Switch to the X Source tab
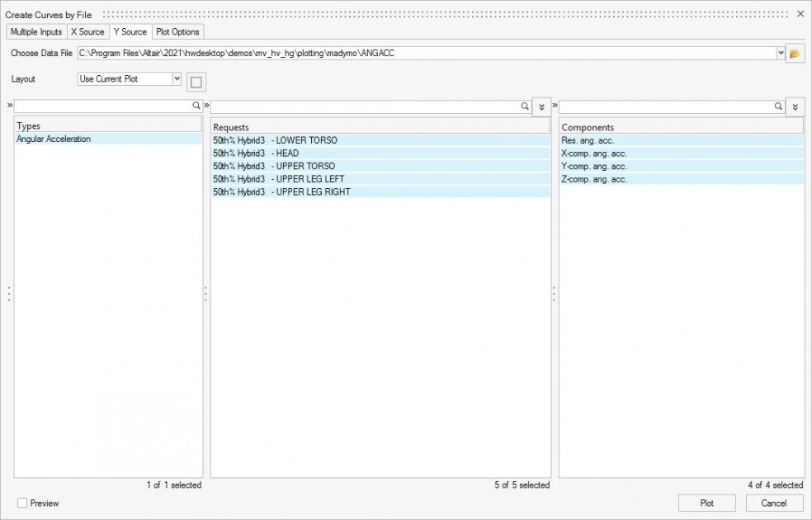The height and width of the screenshot is (520, 812). point(87,32)
